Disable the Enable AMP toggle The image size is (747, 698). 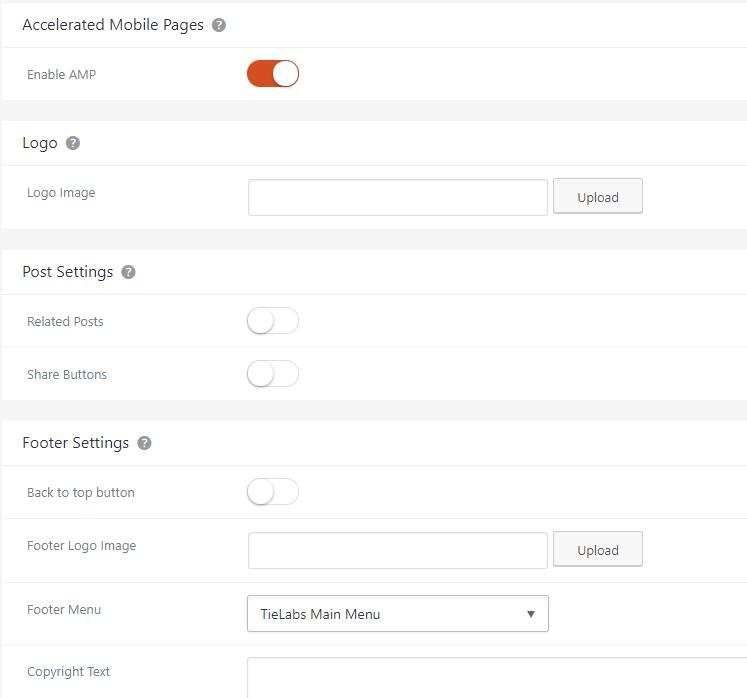(x=273, y=74)
